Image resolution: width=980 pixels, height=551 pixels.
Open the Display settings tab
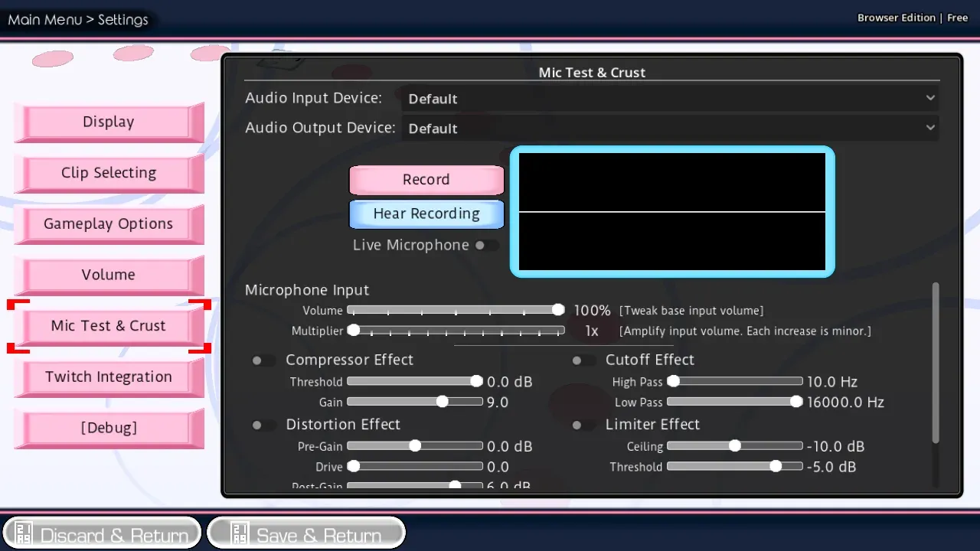tap(109, 122)
